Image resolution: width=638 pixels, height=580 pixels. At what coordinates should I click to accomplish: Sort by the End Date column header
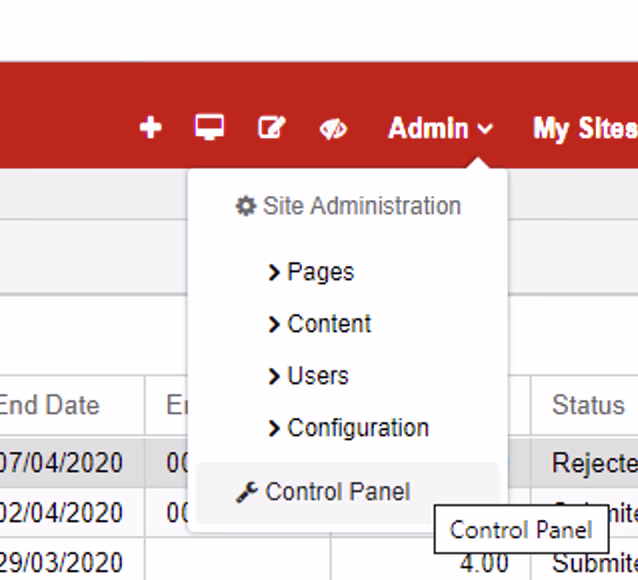[50, 405]
